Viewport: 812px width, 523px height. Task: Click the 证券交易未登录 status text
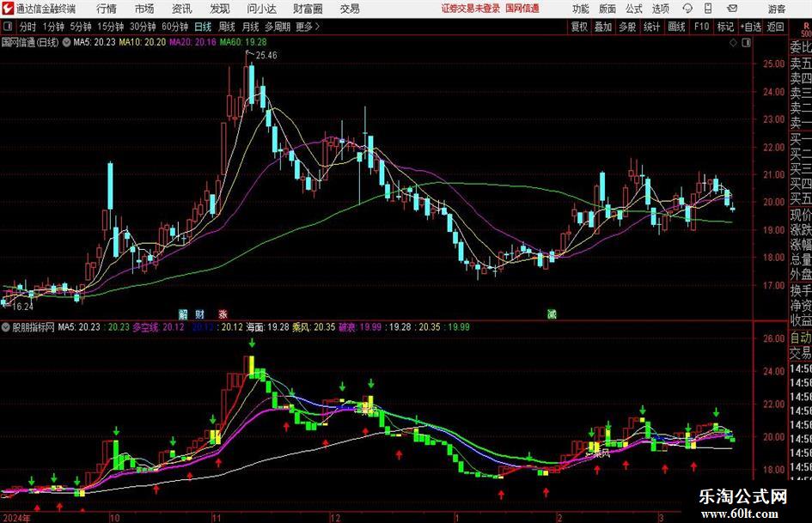pyautogui.click(x=471, y=9)
